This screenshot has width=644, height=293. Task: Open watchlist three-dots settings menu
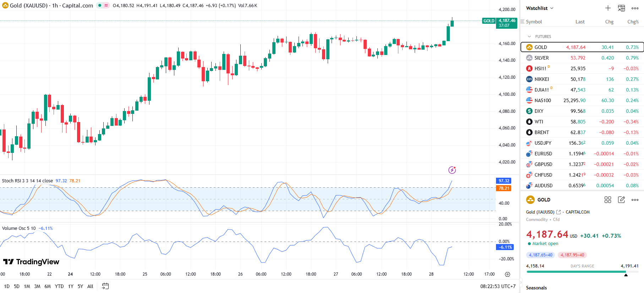(x=635, y=8)
